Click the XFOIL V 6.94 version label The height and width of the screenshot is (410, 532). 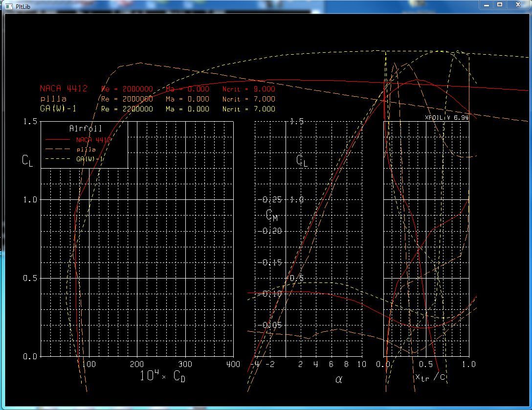click(446, 118)
